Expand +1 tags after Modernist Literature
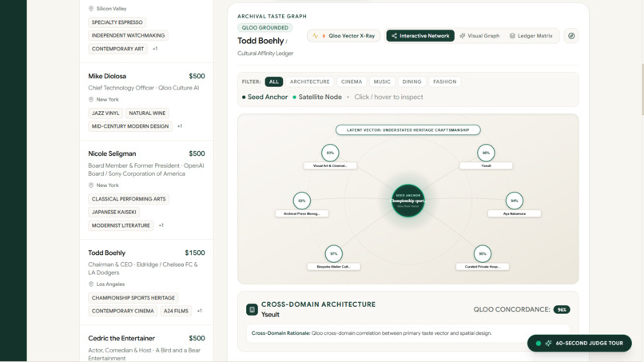This screenshot has height=362, width=644. (161, 225)
